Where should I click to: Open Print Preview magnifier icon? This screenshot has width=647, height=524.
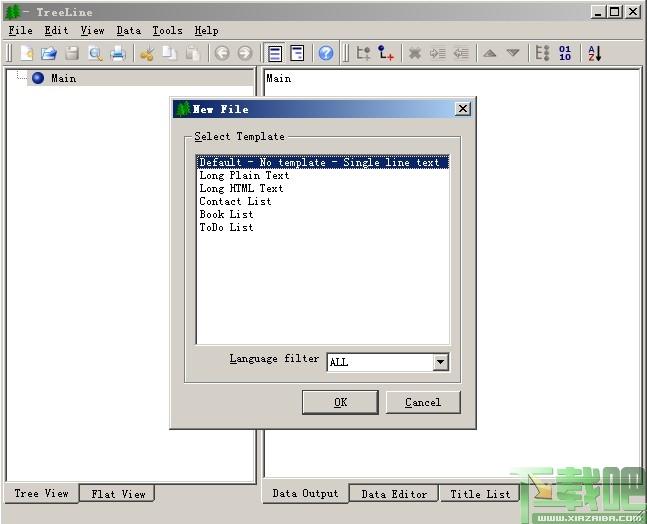pyautogui.click(x=95, y=54)
